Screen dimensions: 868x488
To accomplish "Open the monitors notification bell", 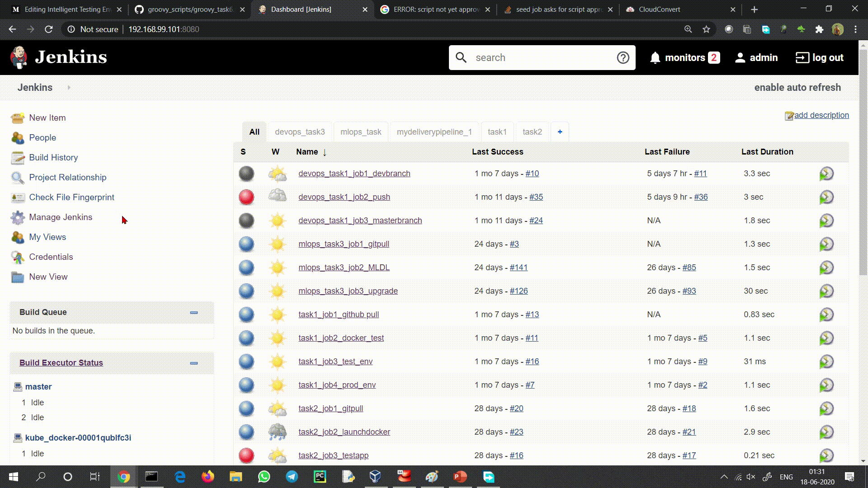I will (x=655, y=58).
